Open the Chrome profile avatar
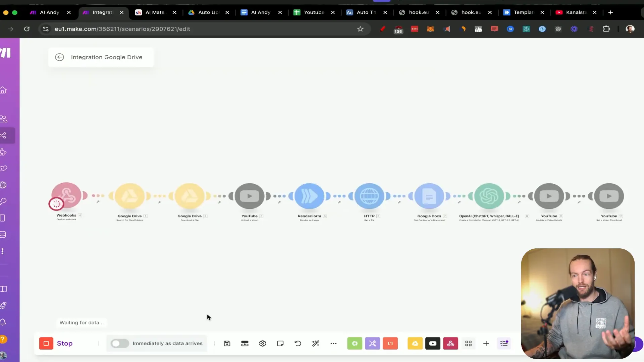The height and width of the screenshot is (362, 644). [630, 29]
